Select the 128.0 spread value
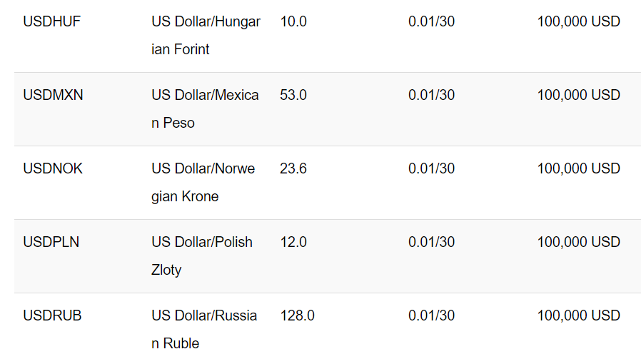Viewport: 641px width, 364px height. point(297,315)
